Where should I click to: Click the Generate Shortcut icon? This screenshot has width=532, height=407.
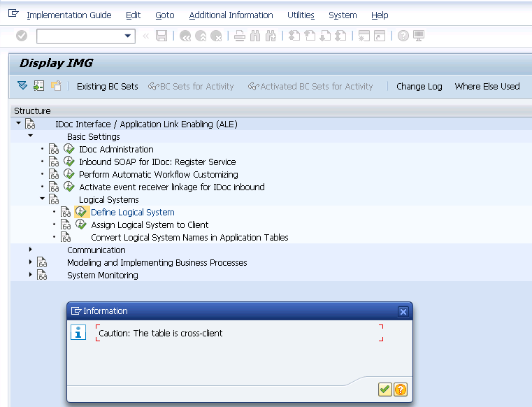point(380,36)
